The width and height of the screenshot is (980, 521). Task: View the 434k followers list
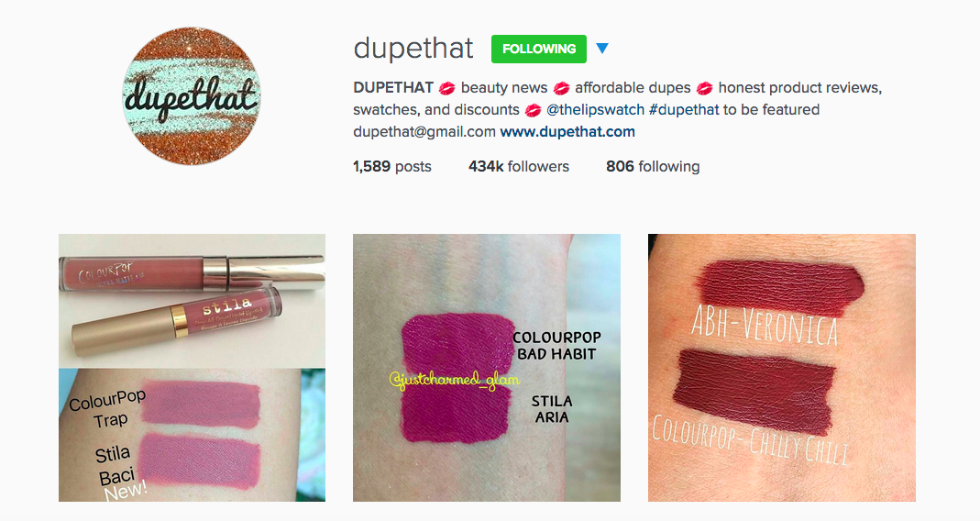tap(519, 166)
